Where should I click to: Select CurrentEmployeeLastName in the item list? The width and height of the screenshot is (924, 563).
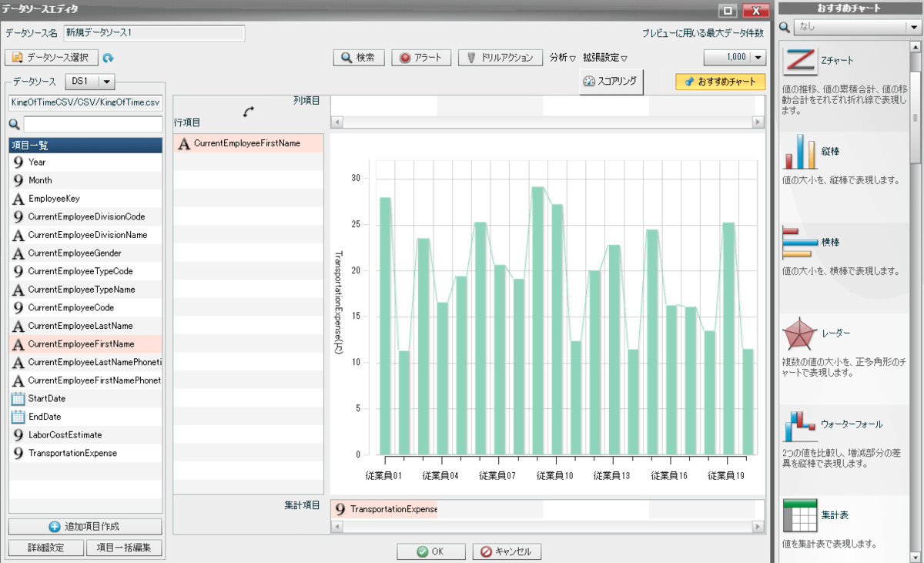(85, 326)
